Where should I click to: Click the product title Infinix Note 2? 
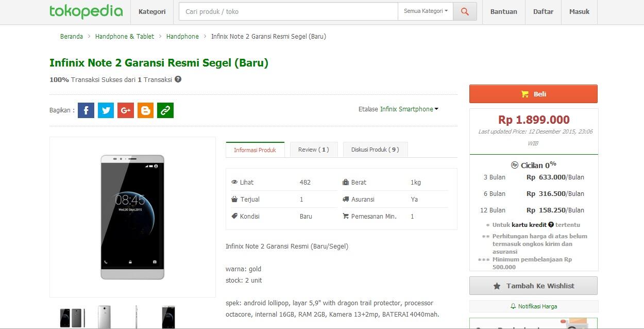coord(159,63)
